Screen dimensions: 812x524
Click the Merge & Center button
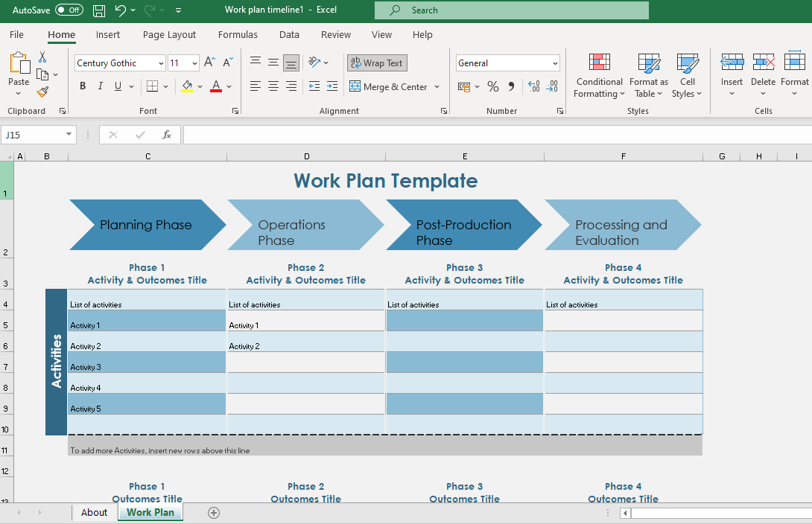pyautogui.click(x=388, y=86)
